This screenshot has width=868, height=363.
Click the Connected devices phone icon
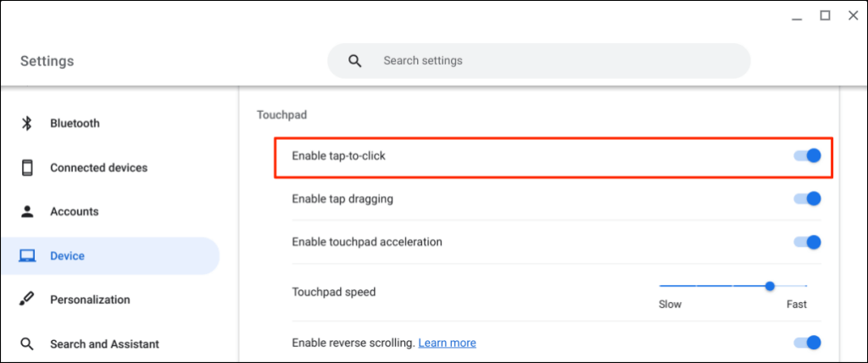click(27, 168)
